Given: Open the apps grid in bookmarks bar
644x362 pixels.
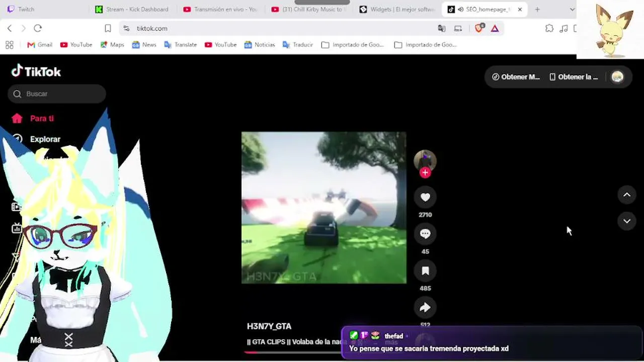Looking at the screenshot, I should (9, 45).
